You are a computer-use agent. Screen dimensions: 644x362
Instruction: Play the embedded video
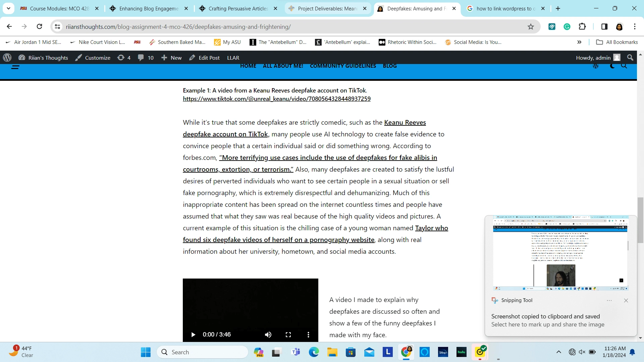(x=193, y=335)
